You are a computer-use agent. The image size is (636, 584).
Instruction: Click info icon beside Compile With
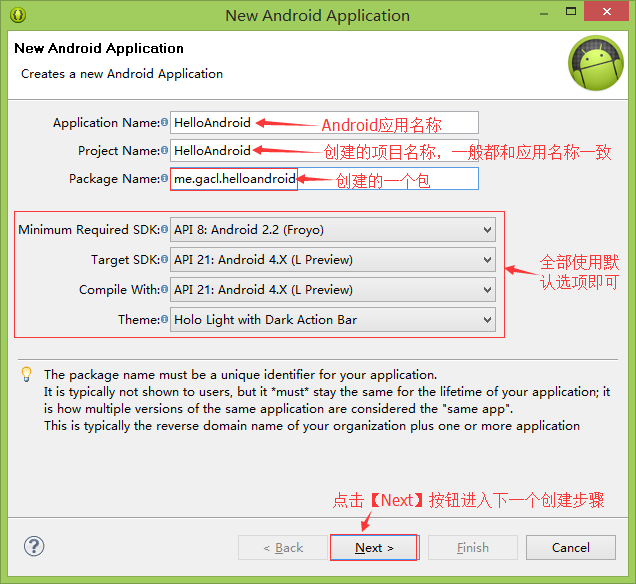click(164, 289)
